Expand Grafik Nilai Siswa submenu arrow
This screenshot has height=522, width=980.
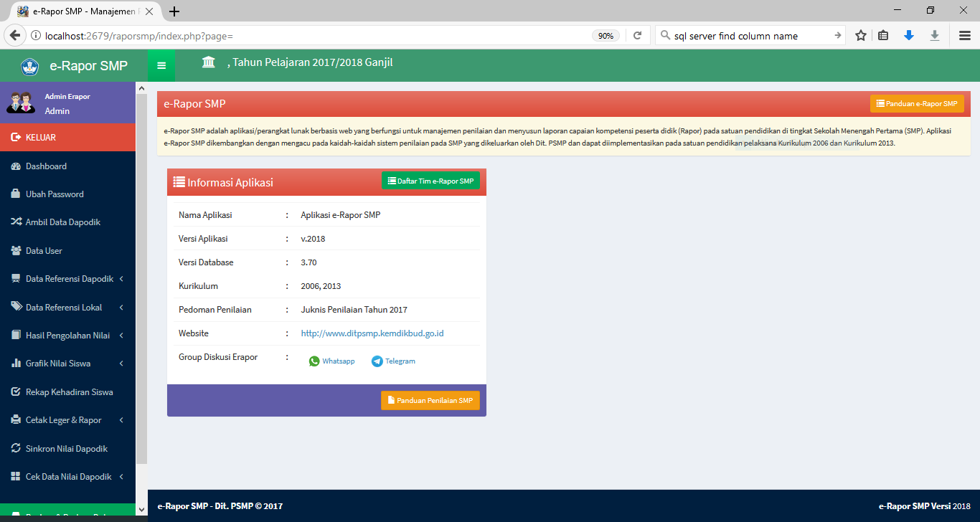coord(121,364)
